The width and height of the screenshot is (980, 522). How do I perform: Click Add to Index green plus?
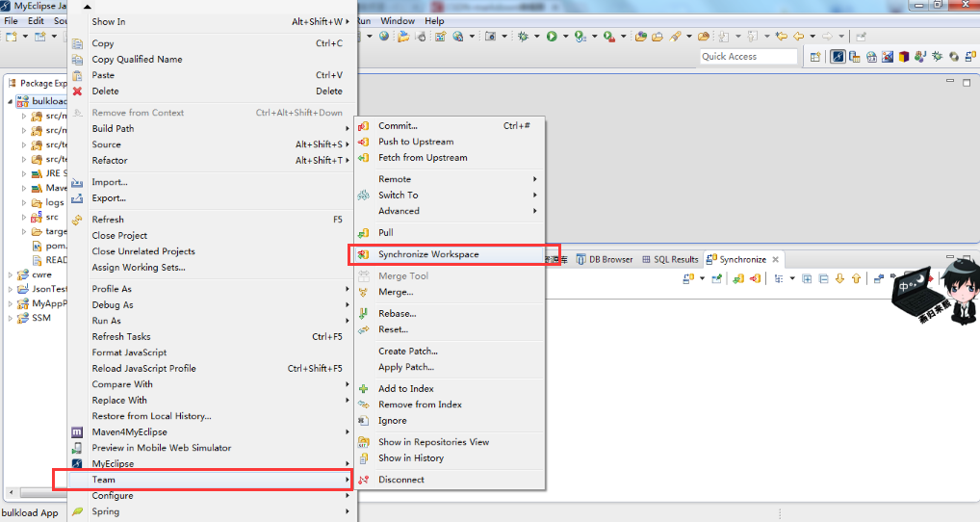(x=363, y=389)
